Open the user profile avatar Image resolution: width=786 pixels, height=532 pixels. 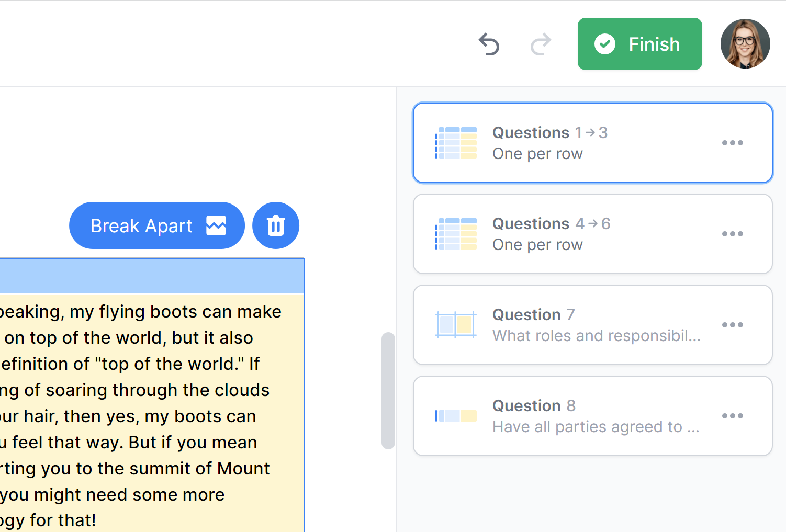coord(745,44)
